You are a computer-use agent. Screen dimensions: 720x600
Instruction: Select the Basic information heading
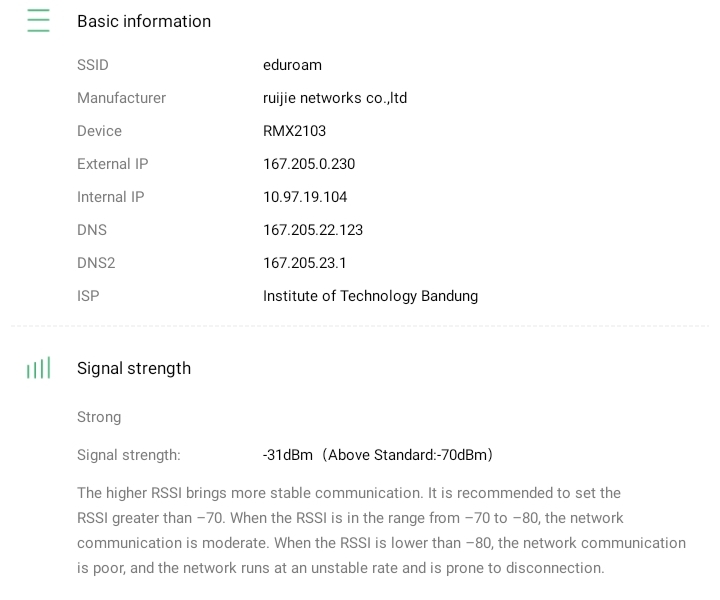[144, 21]
